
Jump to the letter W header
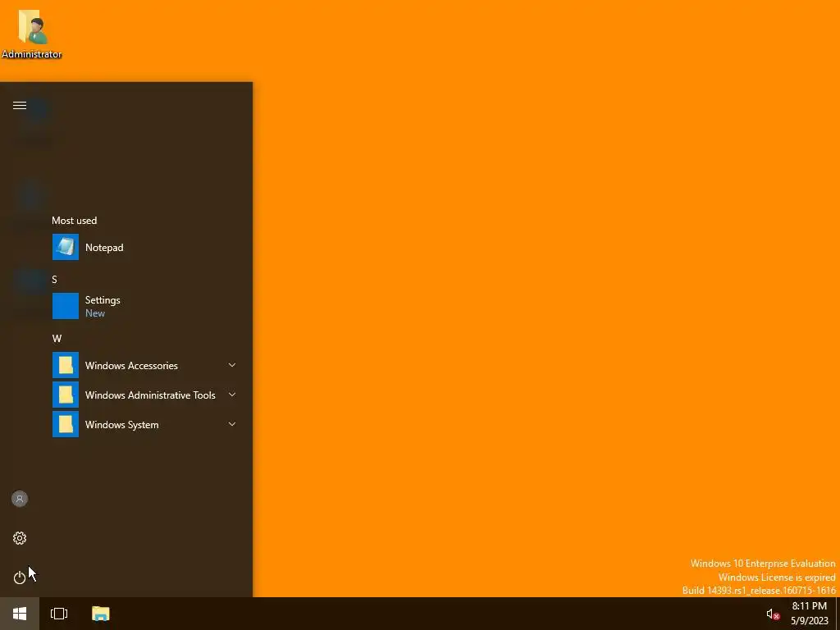click(57, 338)
